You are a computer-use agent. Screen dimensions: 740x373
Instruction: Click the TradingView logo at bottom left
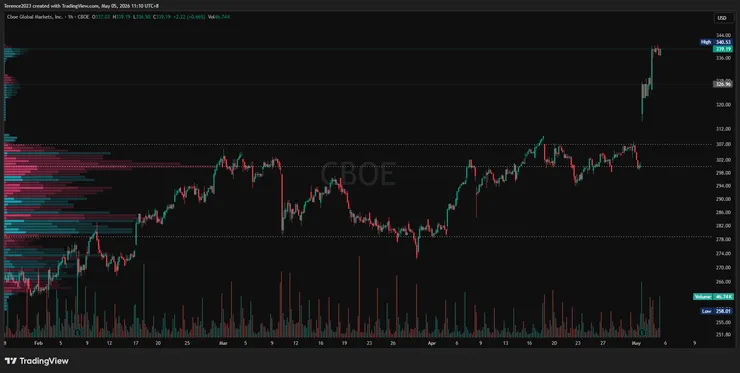37,361
